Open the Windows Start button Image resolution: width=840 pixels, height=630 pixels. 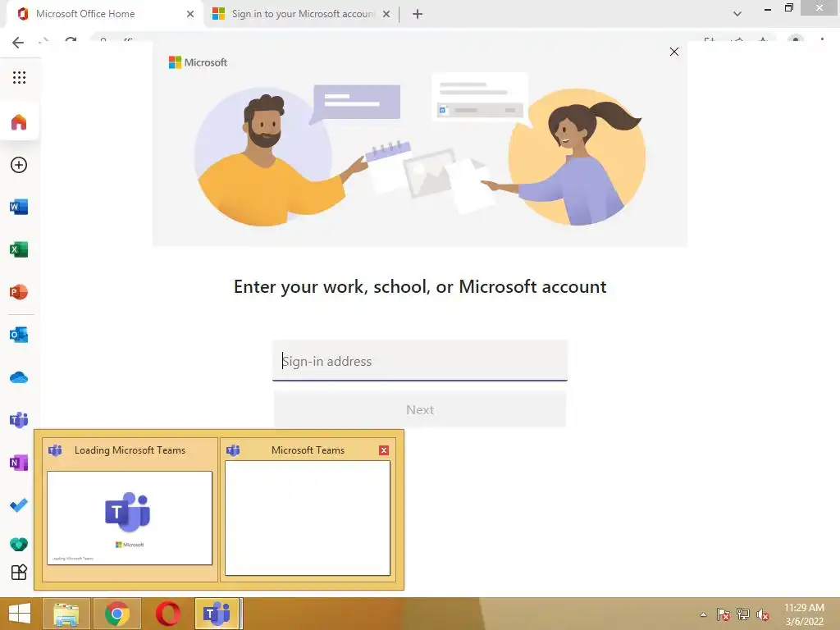pos(20,614)
